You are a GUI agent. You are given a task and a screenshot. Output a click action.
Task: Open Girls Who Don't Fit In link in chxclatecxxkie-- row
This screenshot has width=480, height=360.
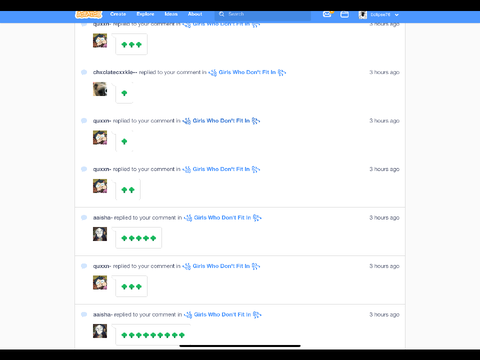(247, 72)
